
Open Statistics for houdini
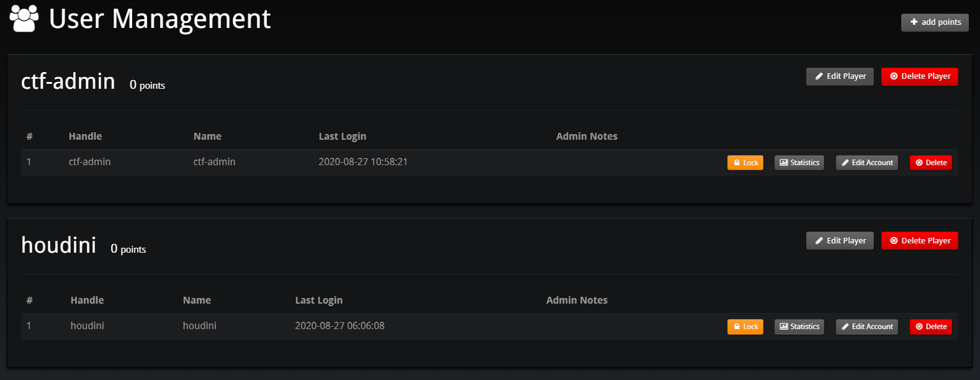[799, 326]
